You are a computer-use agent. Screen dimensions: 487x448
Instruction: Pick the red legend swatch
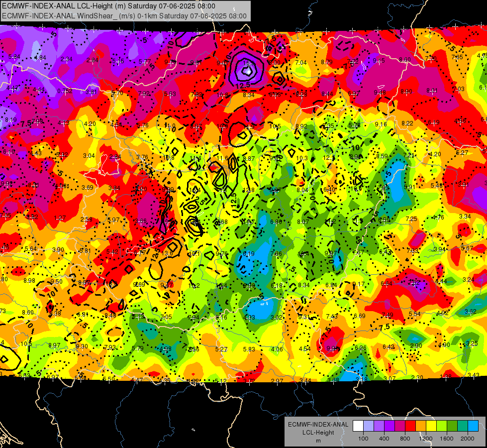tap(410, 426)
